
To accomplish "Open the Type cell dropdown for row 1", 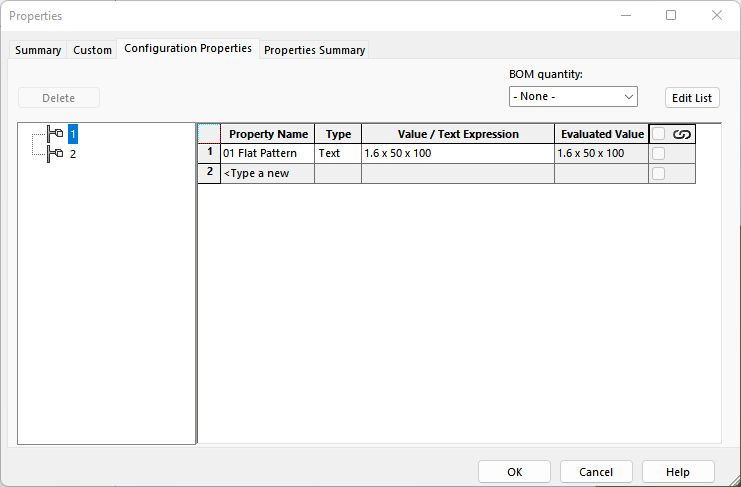I will [338, 154].
